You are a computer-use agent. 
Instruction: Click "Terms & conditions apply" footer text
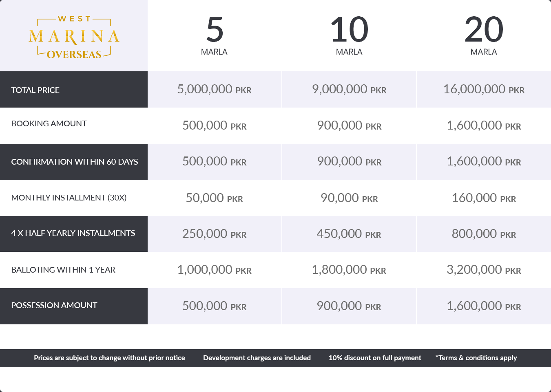(476, 358)
